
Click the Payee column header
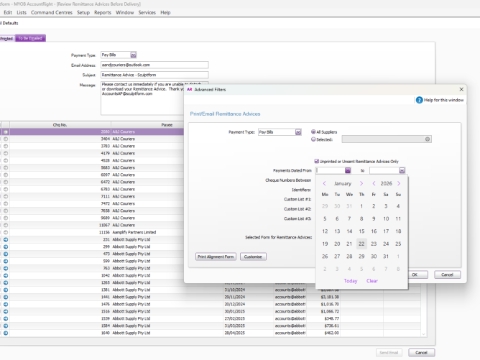click(x=167, y=125)
